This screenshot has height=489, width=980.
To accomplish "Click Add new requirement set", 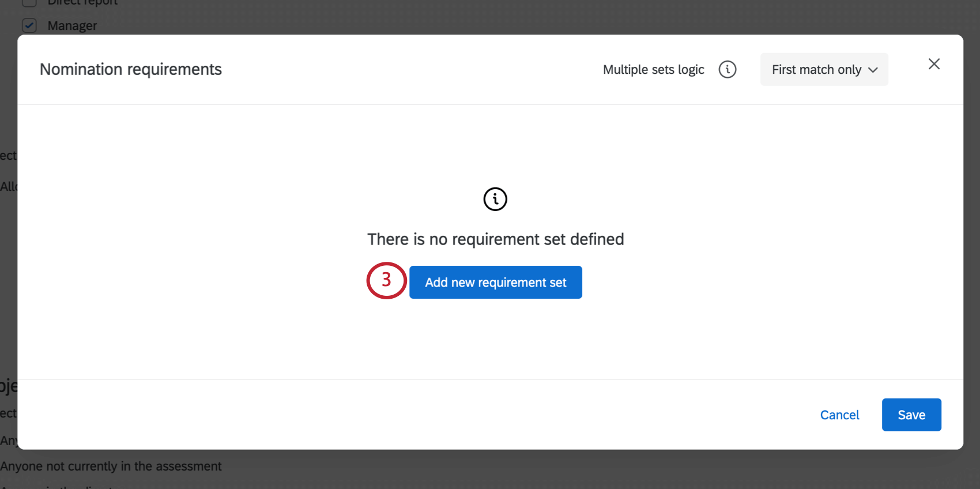I will pyautogui.click(x=495, y=282).
